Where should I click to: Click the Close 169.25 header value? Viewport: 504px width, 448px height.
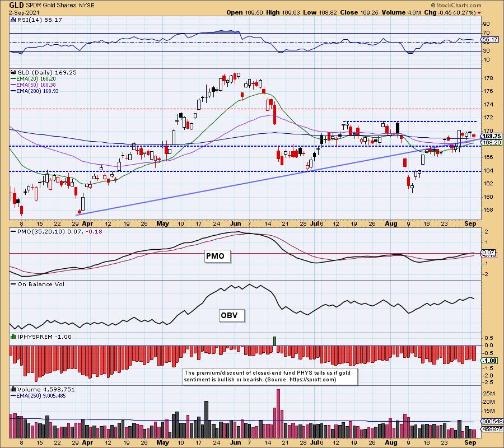click(360, 12)
